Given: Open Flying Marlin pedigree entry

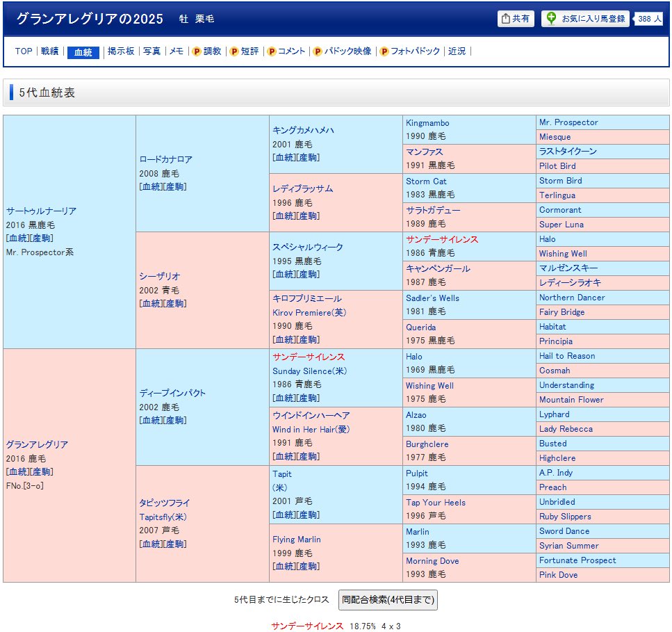Looking at the screenshot, I should [297, 540].
